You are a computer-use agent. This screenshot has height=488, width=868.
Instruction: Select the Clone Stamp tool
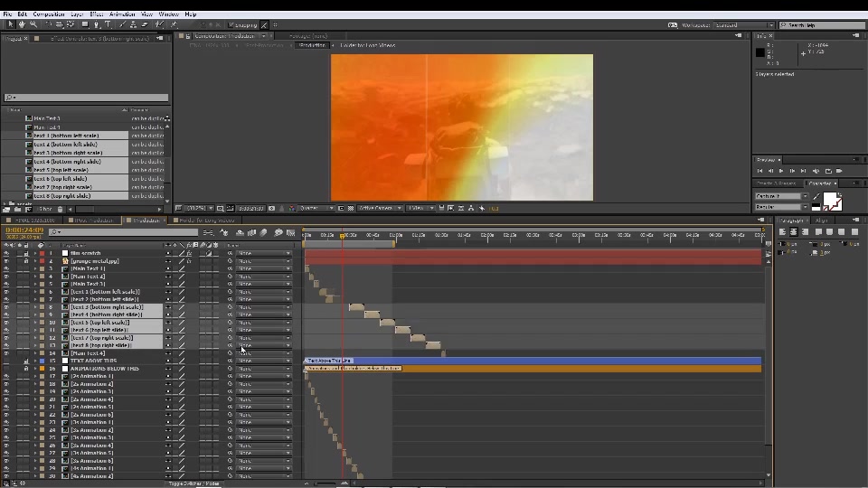point(134,25)
